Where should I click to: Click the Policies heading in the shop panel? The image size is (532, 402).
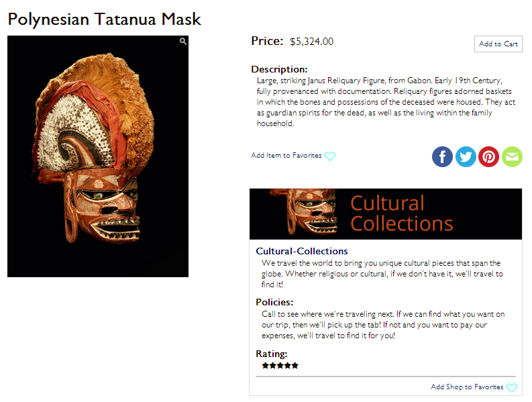tap(274, 302)
